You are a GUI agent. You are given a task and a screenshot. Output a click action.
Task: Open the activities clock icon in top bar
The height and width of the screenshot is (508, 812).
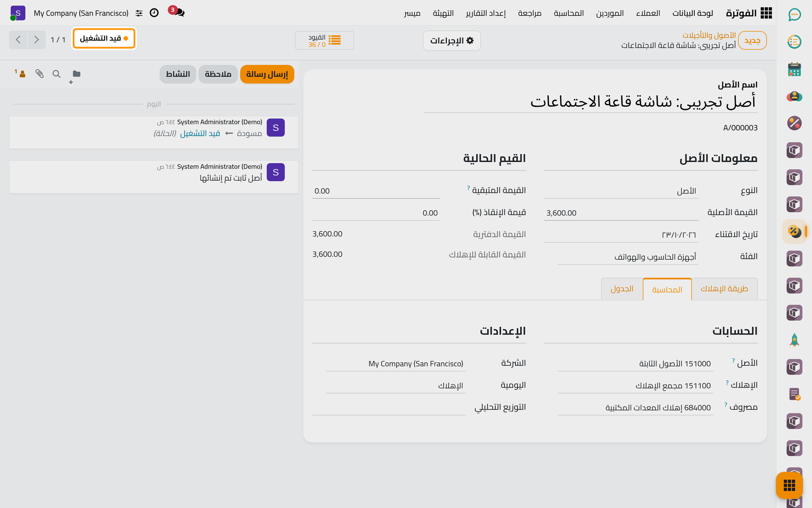click(x=154, y=13)
